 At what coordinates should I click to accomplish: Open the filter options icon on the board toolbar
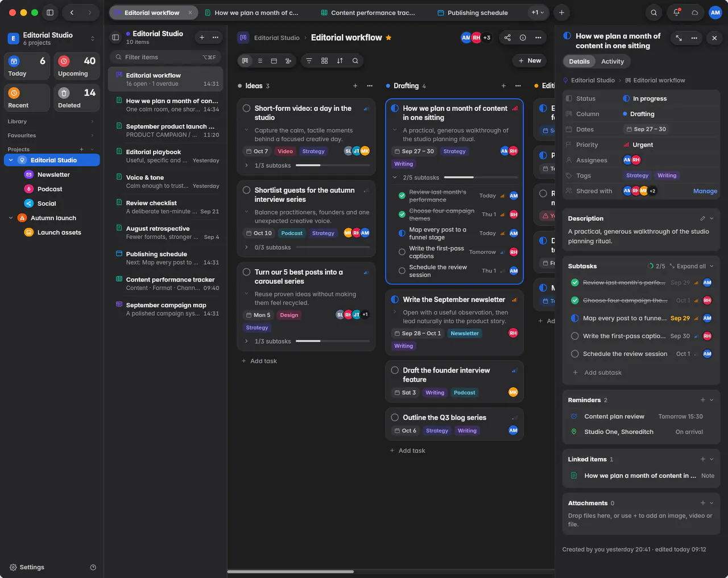(309, 61)
